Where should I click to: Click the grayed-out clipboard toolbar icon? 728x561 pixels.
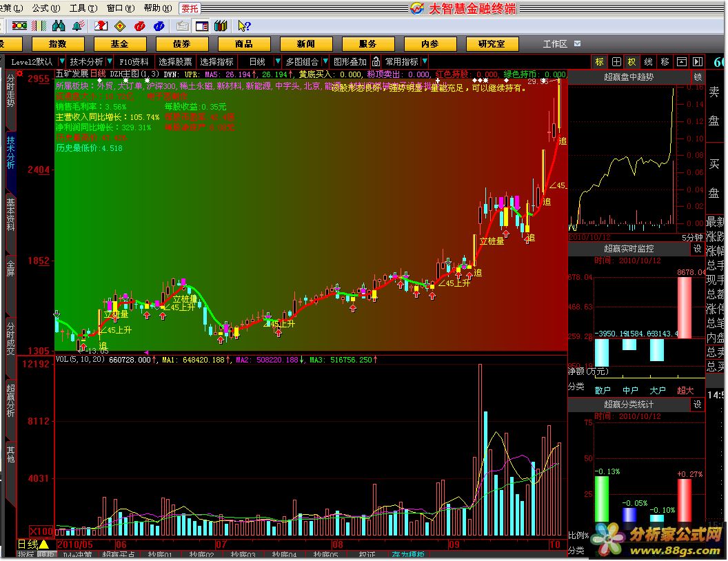pyautogui.click(x=183, y=26)
